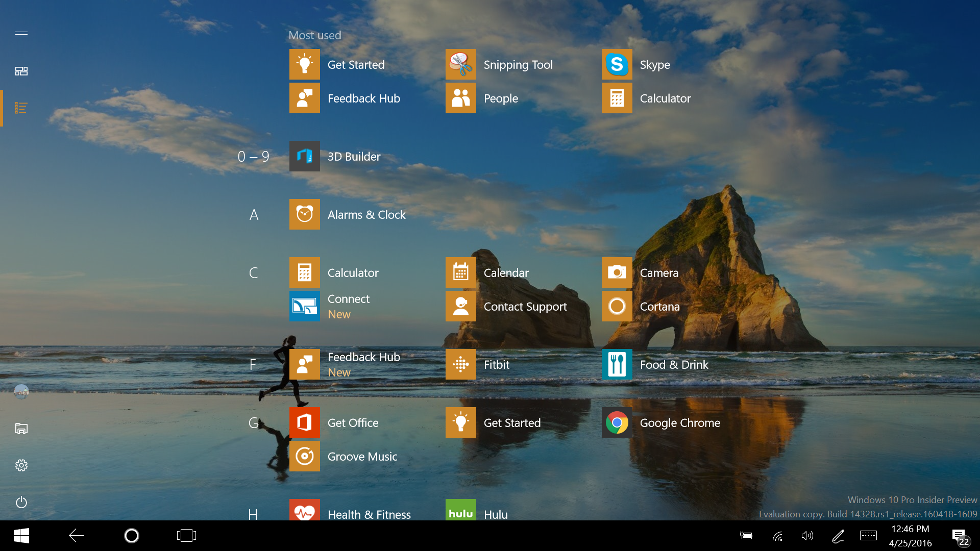Open the user account picture
This screenshot has width=980, height=551.
(x=21, y=392)
